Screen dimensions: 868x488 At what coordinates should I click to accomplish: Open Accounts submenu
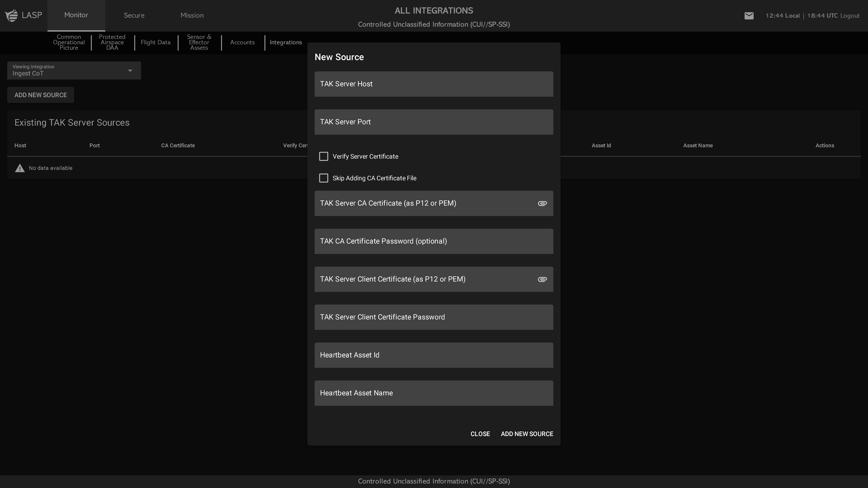coord(243,42)
